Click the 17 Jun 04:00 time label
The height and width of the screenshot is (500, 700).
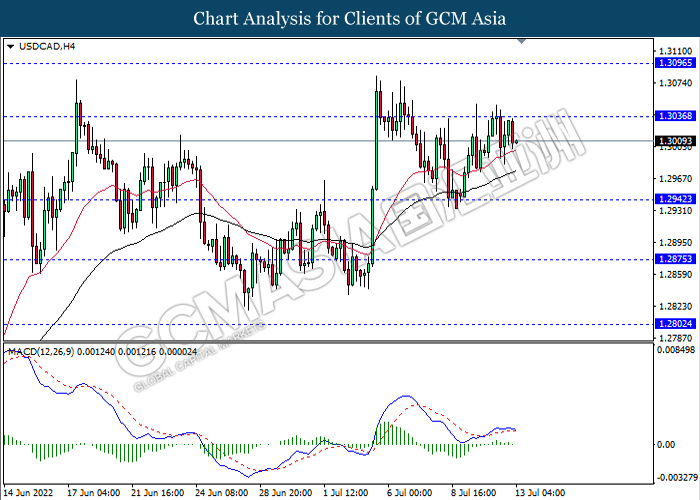pyautogui.click(x=94, y=493)
